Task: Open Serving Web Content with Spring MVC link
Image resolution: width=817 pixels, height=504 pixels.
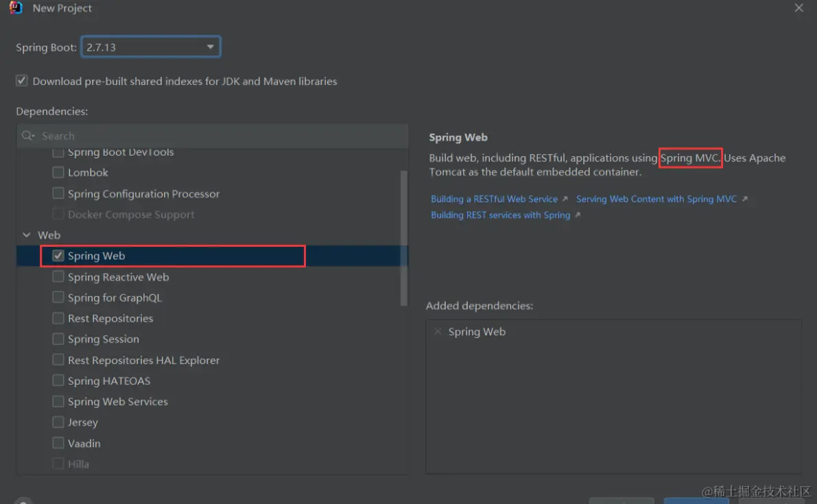Action: (x=656, y=199)
